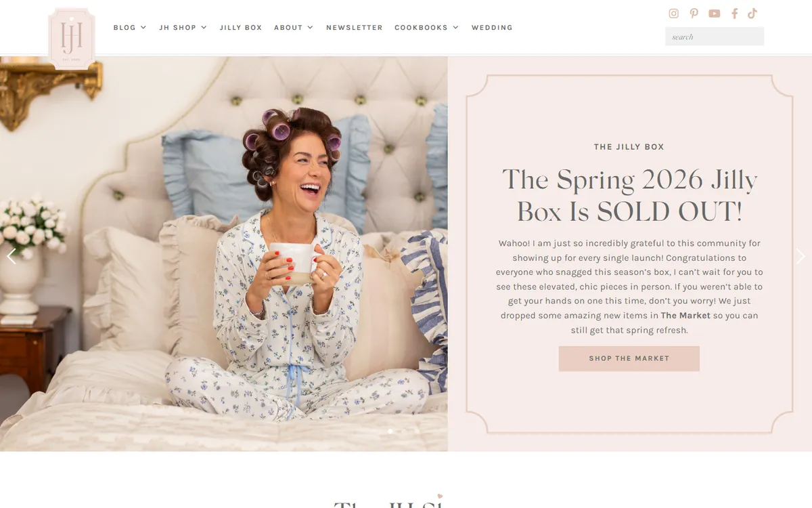Open the Jilly Box menu item

click(x=241, y=28)
